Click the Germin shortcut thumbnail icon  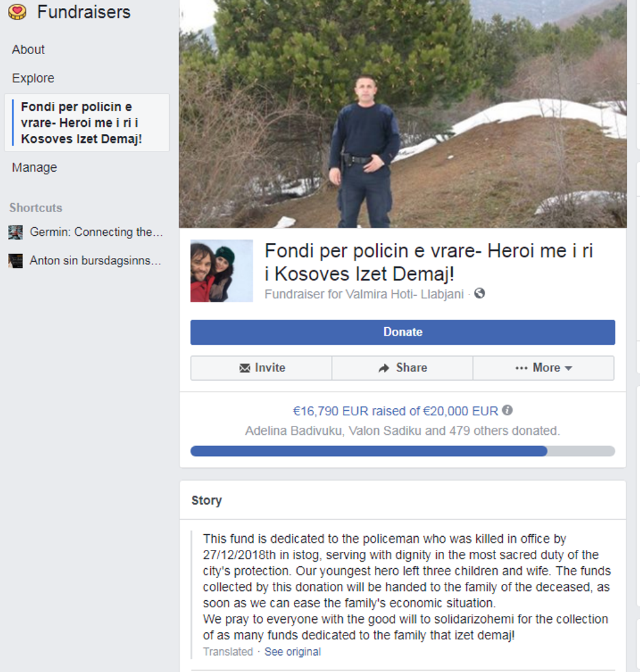[16, 232]
